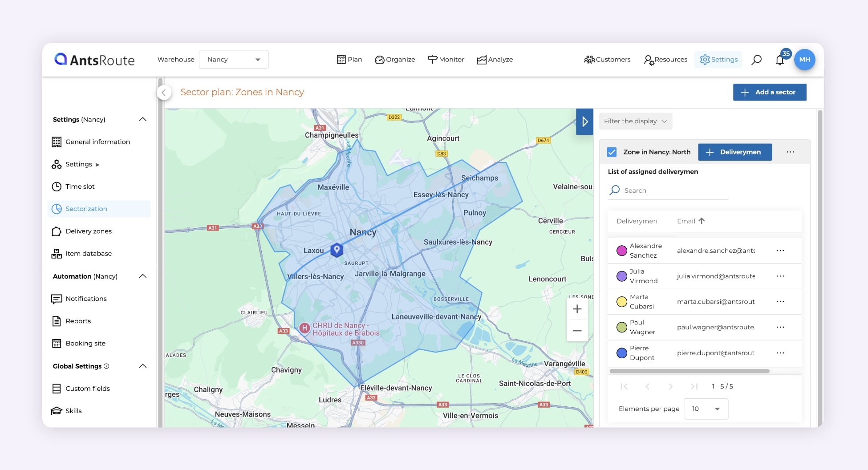Click the notifications bell showing 35
This screenshot has height=470, width=868.
780,59
